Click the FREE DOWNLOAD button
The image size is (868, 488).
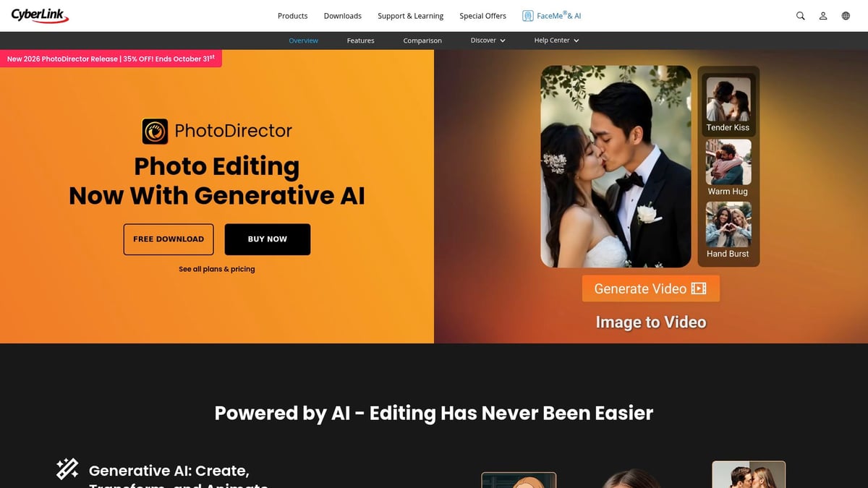(x=168, y=239)
